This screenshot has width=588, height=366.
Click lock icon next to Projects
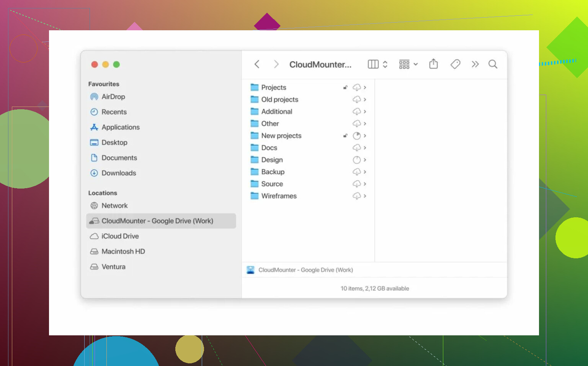point(345,87)
